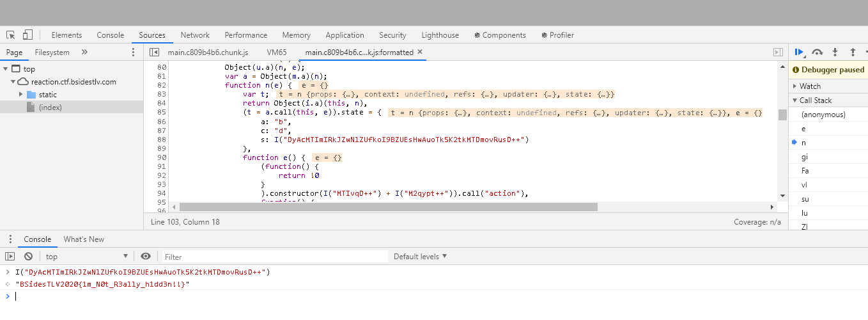Open the Default levels dropdown
This screenshot has width=868, height=320.
pyautogui.click(x=420, y=257)
